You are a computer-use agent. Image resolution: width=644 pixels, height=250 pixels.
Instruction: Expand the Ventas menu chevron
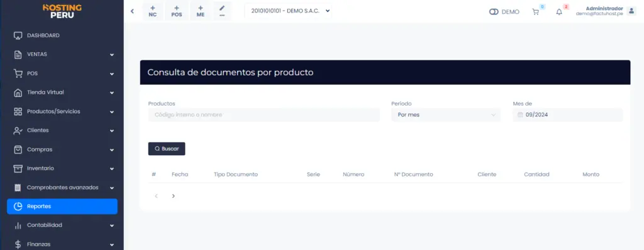pos(112,55)
